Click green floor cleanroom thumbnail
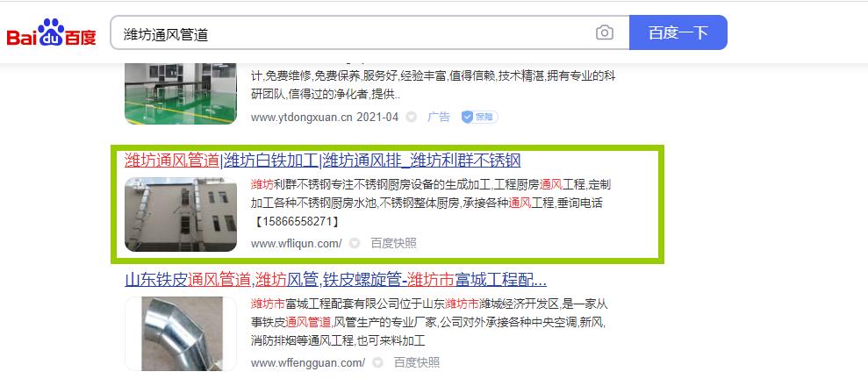Image resolution: width=868 pixels, height=386 pixels. (x=181, y=94)
